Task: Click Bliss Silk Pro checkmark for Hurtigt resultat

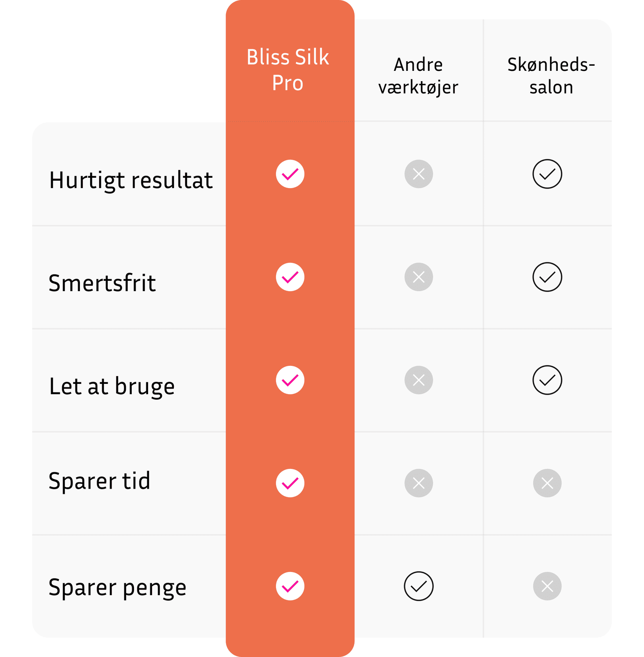Action: (290, 174)
